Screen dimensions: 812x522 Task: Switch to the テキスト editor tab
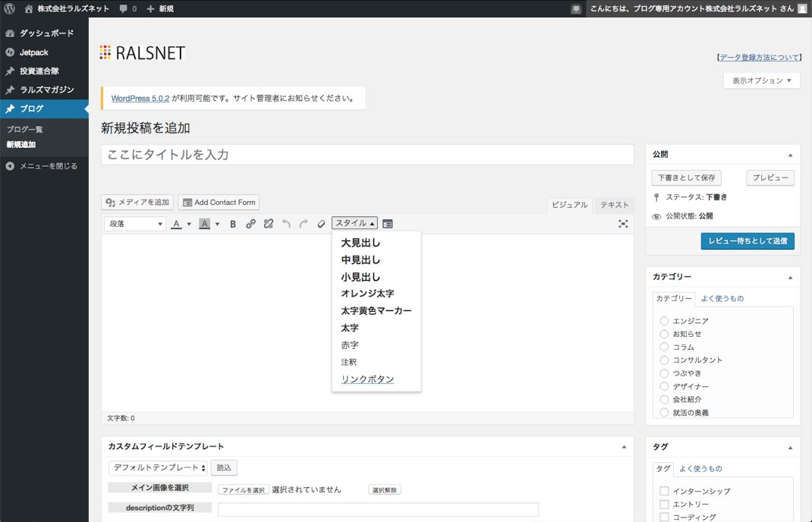pyautogui.click(x=614, y=205)
